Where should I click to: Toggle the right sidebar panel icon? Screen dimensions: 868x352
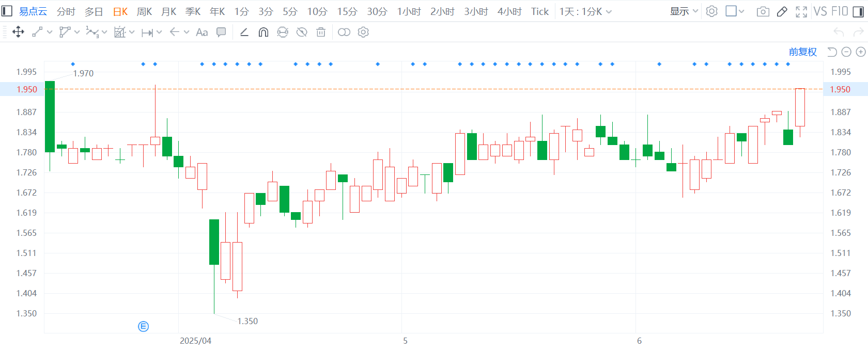tap(858, 11)
